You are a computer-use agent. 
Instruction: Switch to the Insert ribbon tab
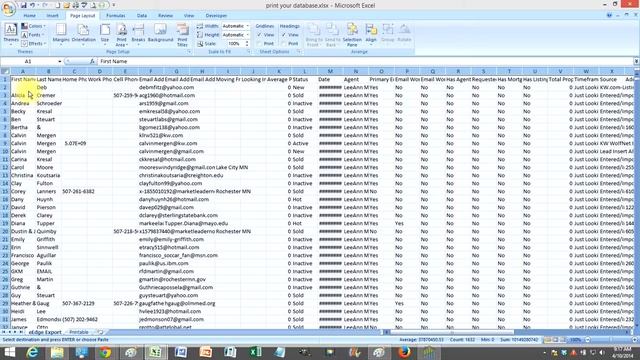click(x=52, y=16)
